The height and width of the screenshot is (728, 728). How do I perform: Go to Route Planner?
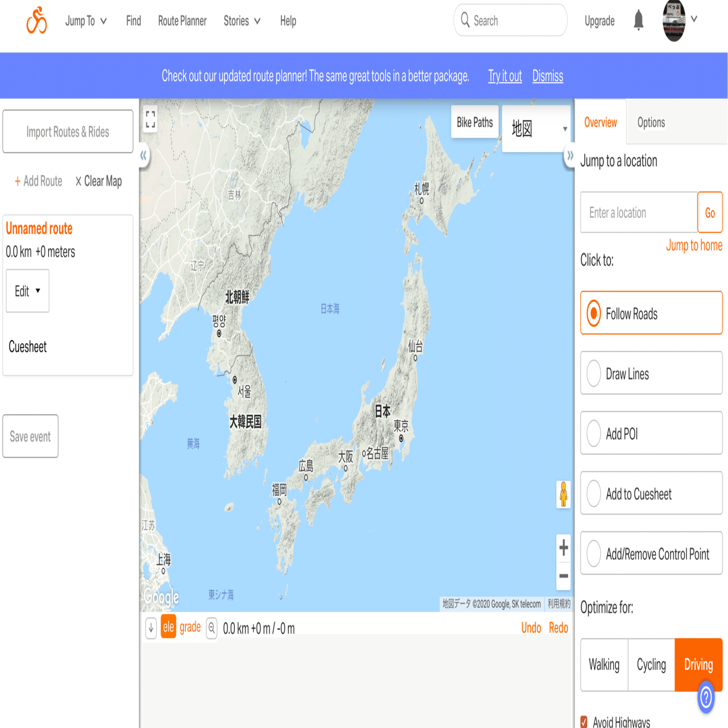[182, 21]
